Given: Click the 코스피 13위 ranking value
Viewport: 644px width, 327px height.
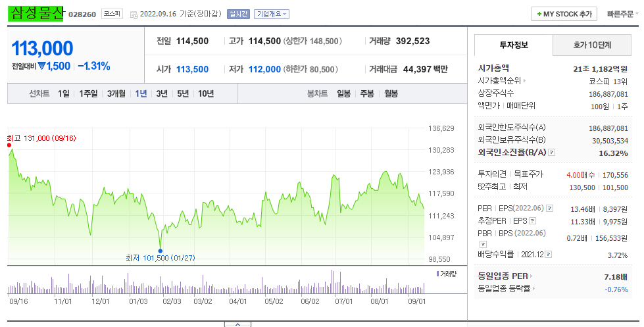Looking at the screenshot, I should (608, 82).
